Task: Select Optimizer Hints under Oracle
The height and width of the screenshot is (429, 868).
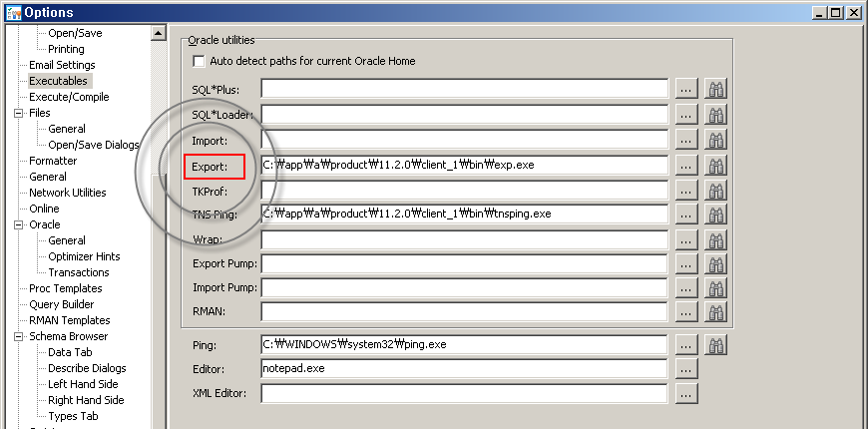Action: tap(85, 256)
